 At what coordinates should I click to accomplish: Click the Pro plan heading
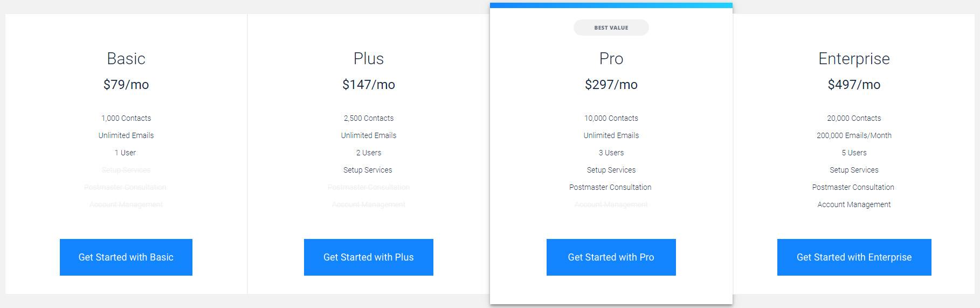pos(611,58)
